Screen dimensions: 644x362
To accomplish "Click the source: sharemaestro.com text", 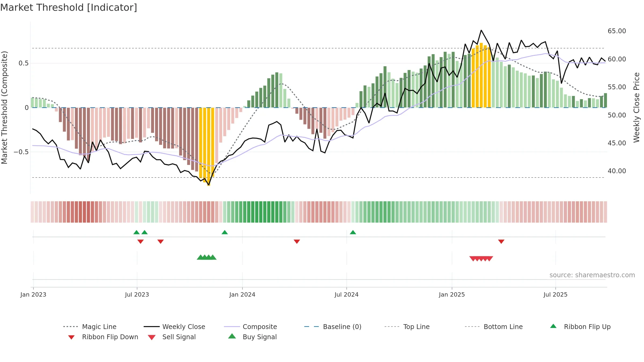I will click(x=592, y=275).
